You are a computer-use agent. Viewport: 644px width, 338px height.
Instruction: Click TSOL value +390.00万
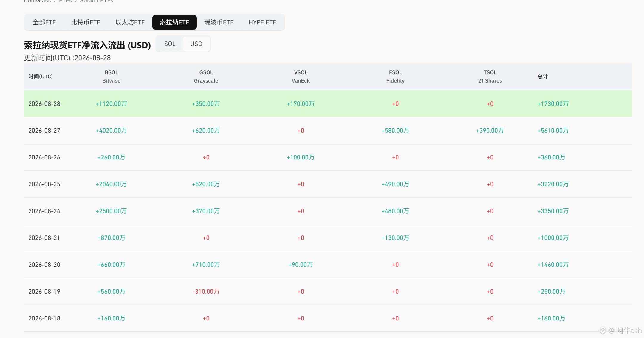[x=490, y=131]
